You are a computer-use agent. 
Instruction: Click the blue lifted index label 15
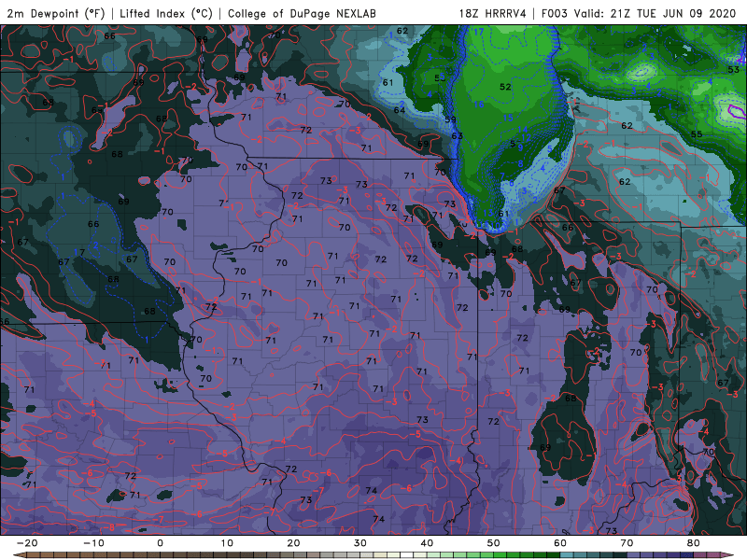point(508,118)
